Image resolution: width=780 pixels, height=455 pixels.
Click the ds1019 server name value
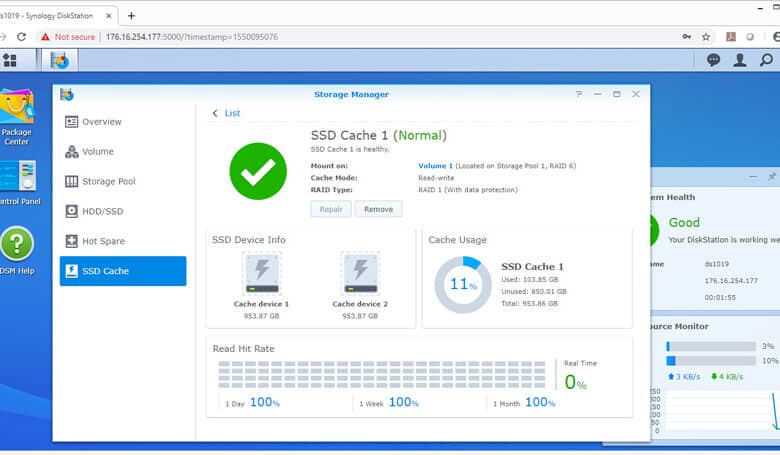pyautogui.click(x=716, y=264)
